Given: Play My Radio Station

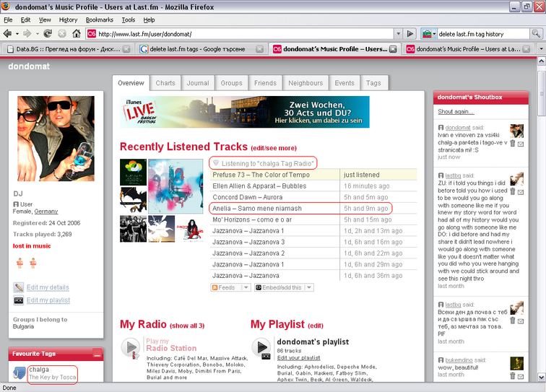Looking at the screenshot, I should [x=131, y=347].
